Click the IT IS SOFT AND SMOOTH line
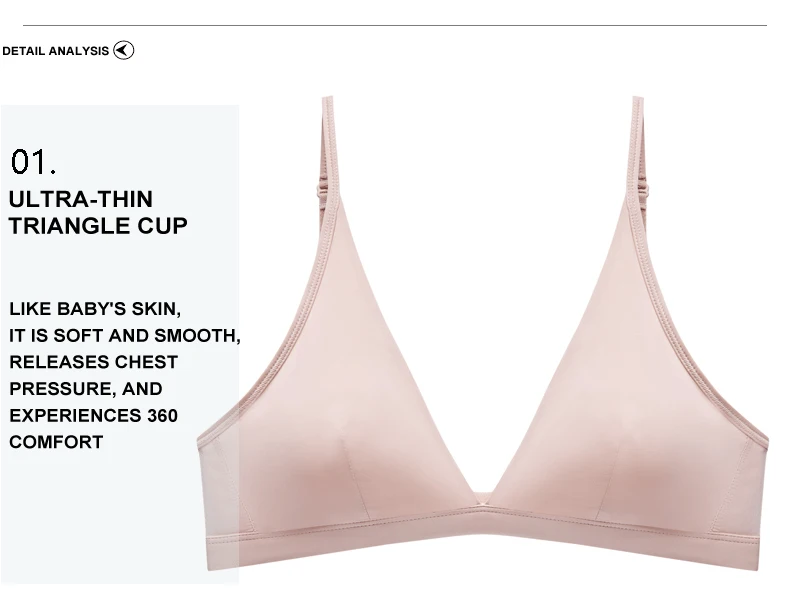The height and width of the screenshot is (606, 790). pos(125,335)
